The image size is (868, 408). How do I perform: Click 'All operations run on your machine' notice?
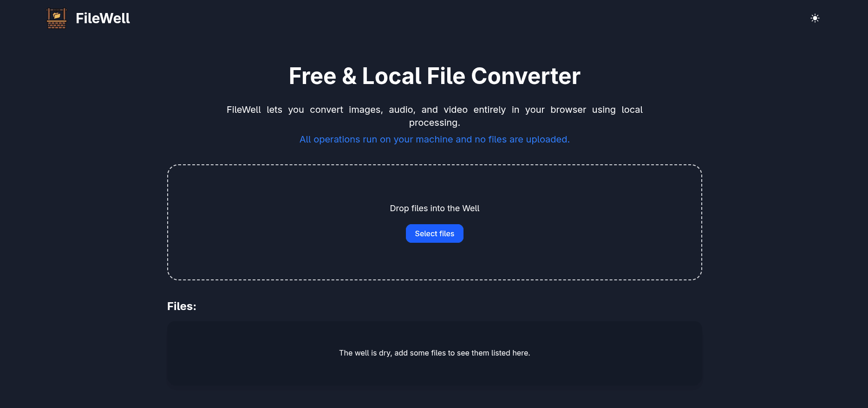pyautogui.click(x=435, y=139)
